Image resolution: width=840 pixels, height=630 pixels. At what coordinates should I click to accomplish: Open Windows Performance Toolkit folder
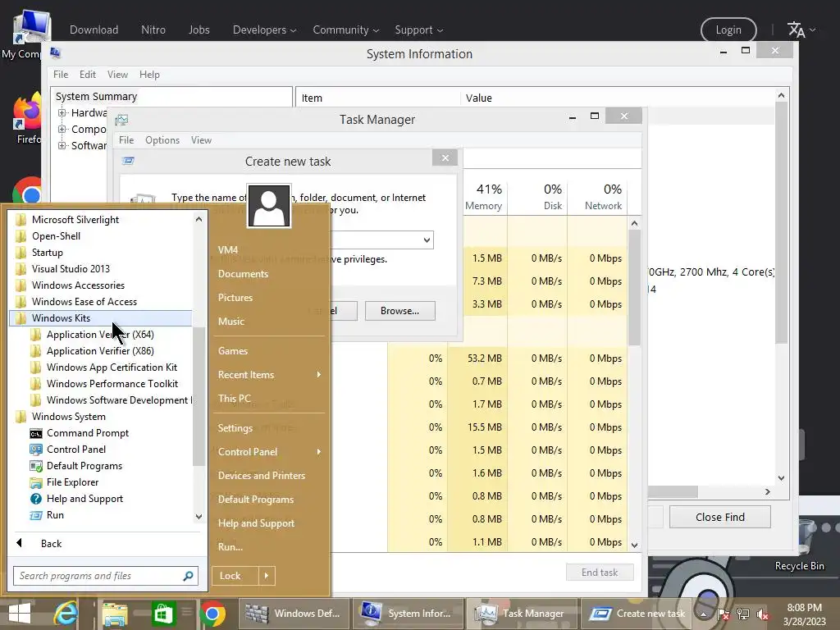112,384
